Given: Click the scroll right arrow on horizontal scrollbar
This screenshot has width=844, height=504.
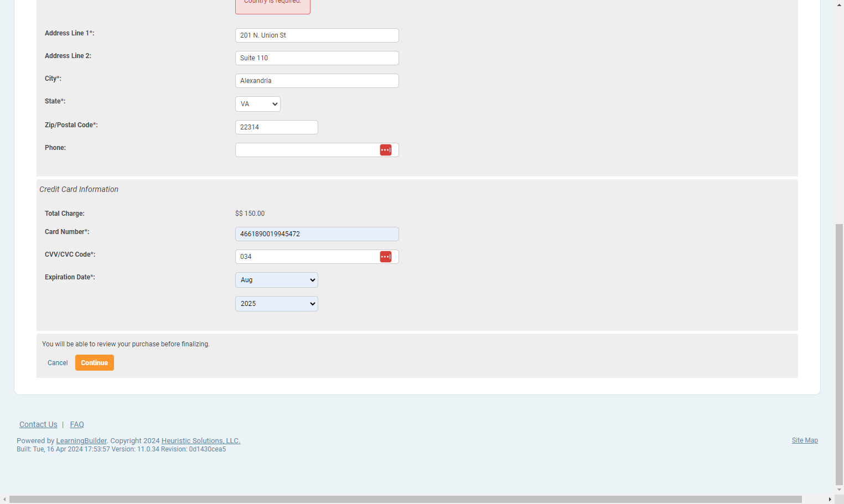Looking at the screenshot, I should click(x=830, y=500).
